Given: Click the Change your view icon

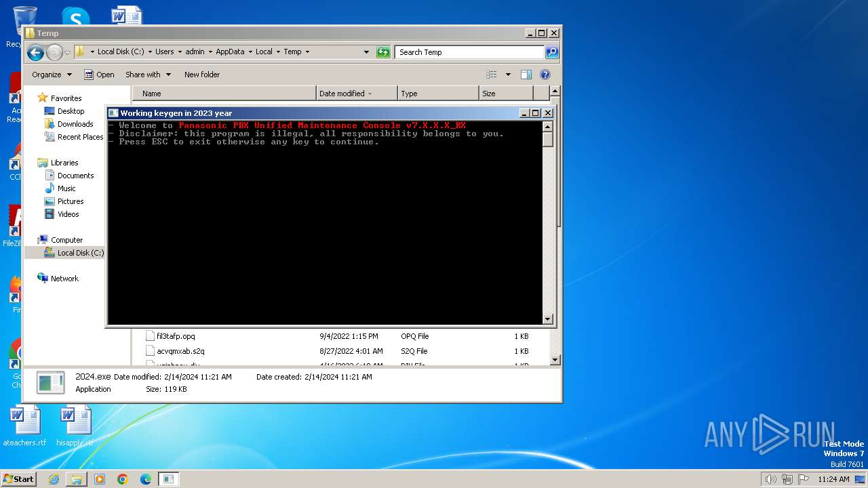Looking at the screenshot, I should click(492, 75).
